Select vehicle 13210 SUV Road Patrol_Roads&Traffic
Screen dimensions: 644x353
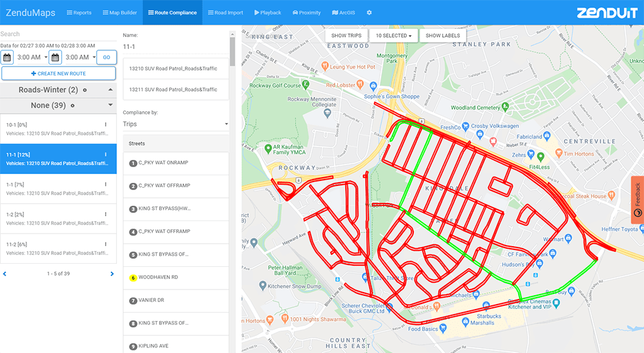[x=176, y=68]
